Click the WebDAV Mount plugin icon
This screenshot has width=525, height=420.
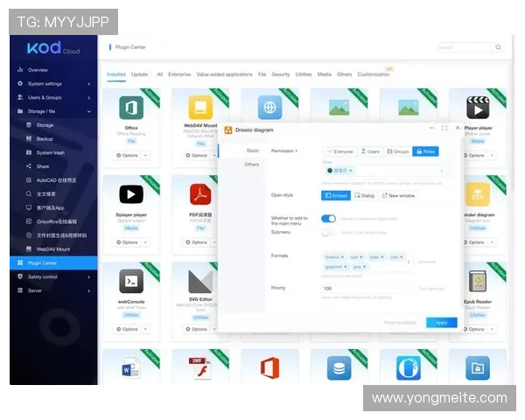pyautogui.click(x=200, y=108)
